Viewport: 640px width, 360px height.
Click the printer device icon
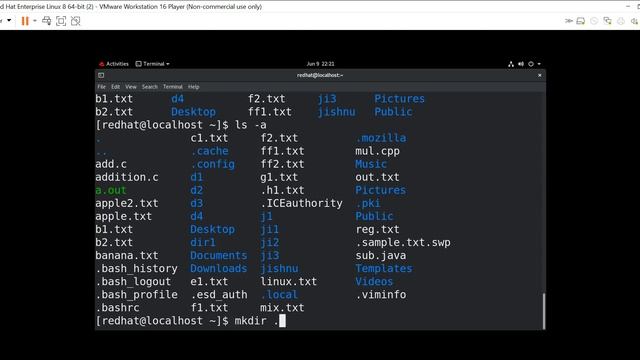(x=621, y=21)
